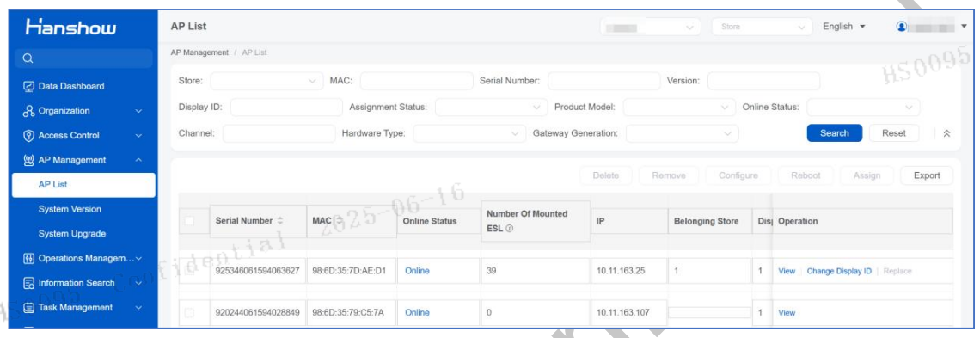Open the Online Status filter dropdown
The image size is (980, 338).
(863, 108)
